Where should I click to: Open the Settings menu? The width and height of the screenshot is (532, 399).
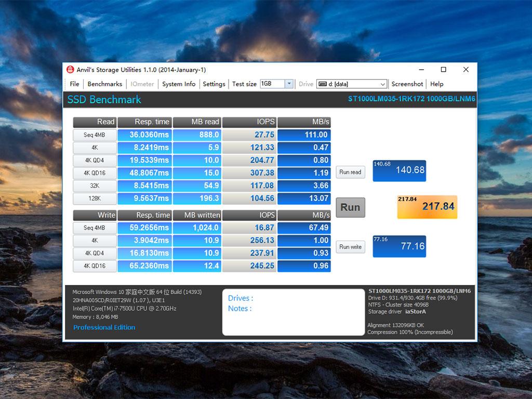[214, 84]
